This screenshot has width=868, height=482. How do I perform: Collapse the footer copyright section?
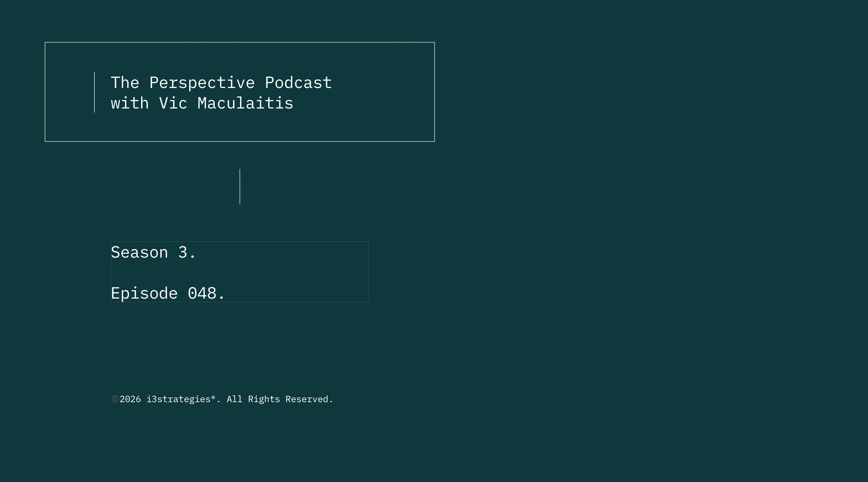222,399
